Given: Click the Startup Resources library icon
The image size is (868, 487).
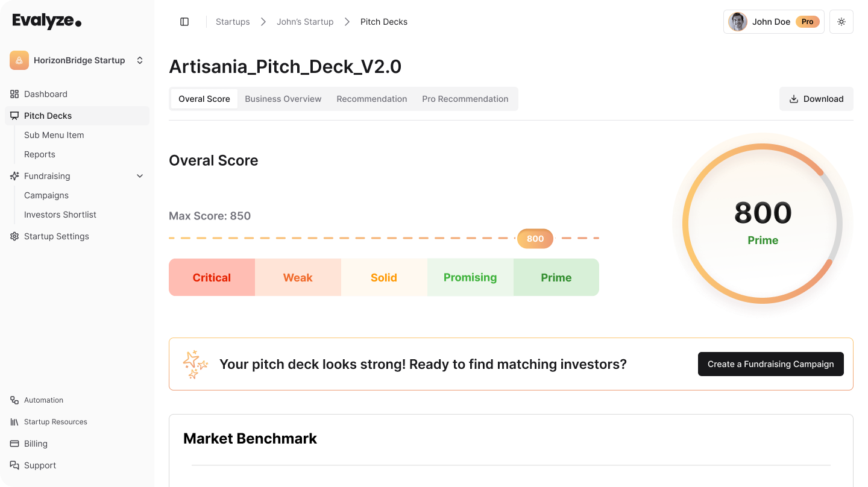Looking at the screenshot, I should coord(14,422).
